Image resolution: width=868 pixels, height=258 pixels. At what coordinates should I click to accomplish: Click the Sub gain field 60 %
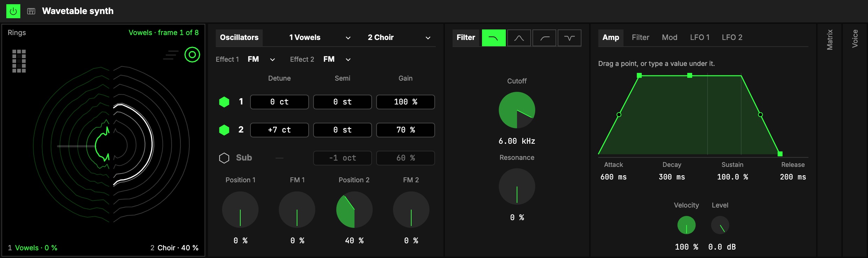coord(406,158)
